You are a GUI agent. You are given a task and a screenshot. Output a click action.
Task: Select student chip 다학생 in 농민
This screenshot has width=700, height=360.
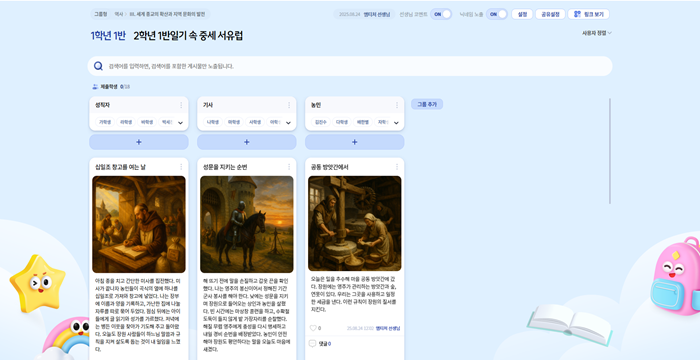pos(342,122)
